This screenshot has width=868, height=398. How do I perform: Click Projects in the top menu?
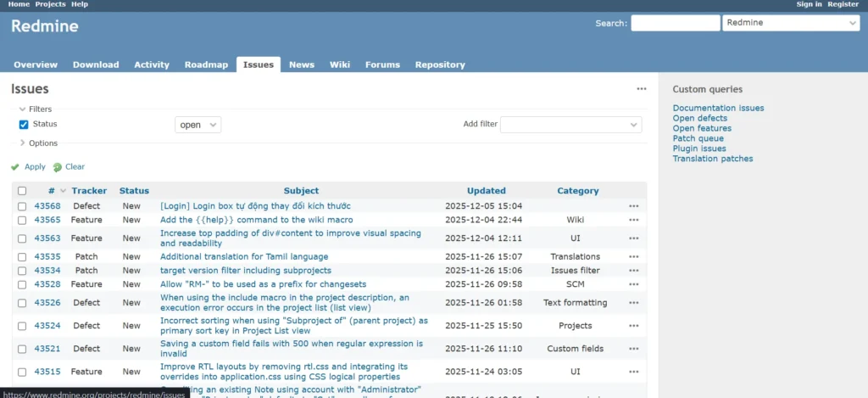tap(50, 4)
